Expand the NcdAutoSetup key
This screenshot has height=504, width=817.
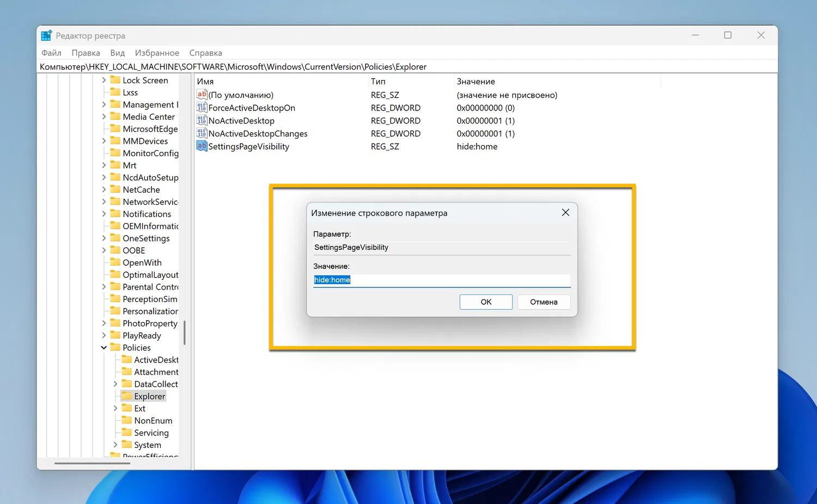pos(103,177)
